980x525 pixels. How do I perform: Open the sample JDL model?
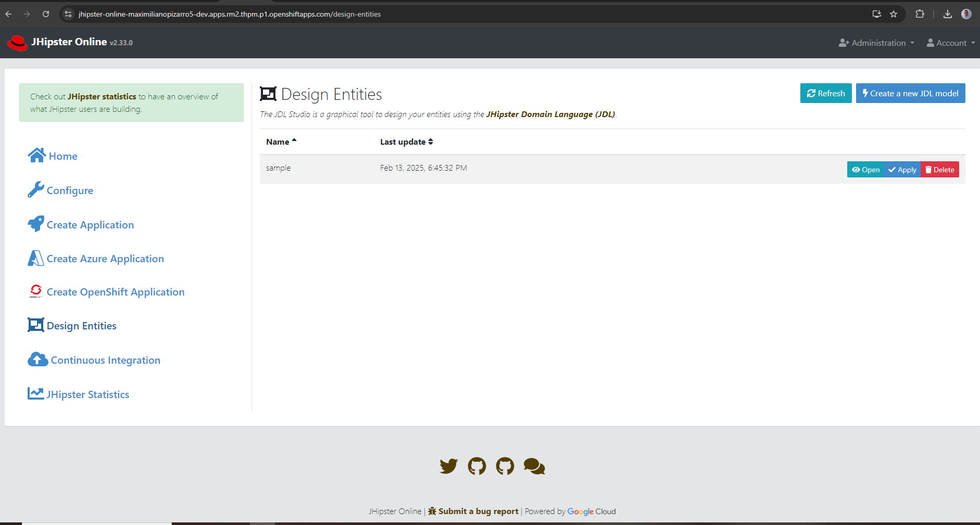[865, 170]
